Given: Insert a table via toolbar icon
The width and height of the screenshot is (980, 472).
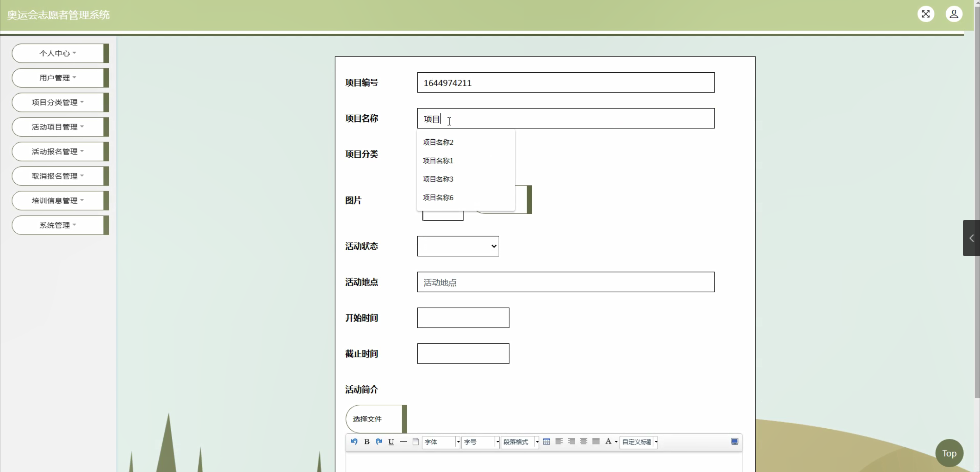Looking at the screenshot, I should click(547, 442).
